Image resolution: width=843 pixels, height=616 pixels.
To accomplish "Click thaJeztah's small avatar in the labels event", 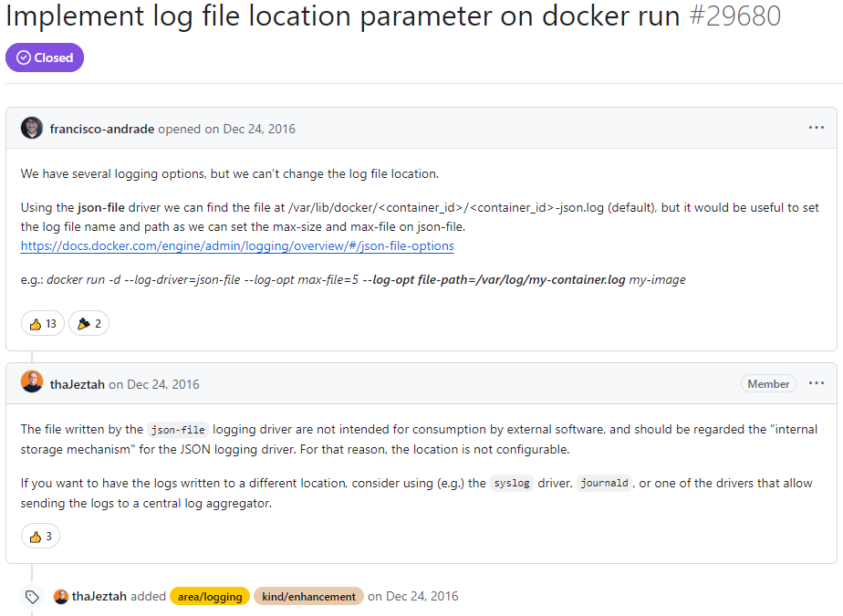I will click(x=61, y=596).
